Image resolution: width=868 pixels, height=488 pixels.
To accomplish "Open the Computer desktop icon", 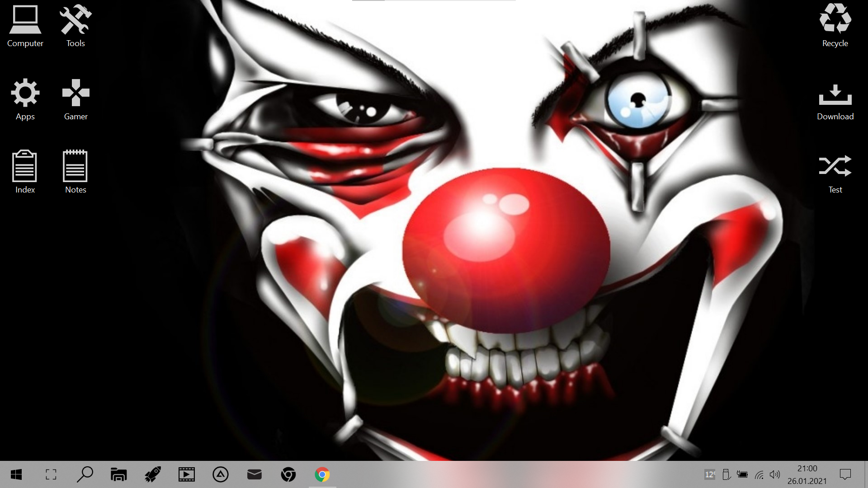I will tap(25, 26).
